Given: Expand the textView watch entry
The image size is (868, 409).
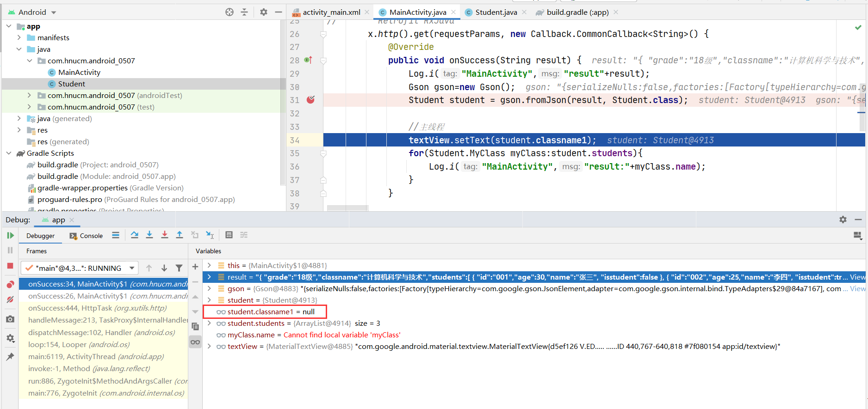Looking at the screenshot, I should [x=209, y=346].
